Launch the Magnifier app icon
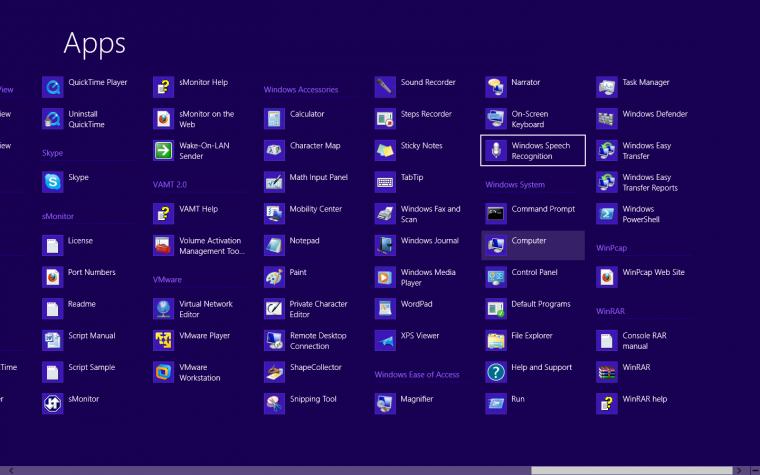The height and width of the screenshot is (475, 760). click(x=385, y=404)
